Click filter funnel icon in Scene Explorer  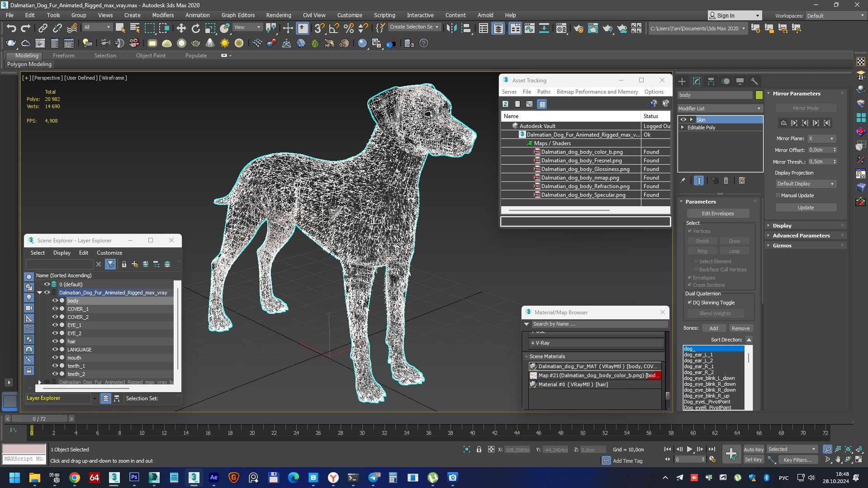(x=110, y=264)
